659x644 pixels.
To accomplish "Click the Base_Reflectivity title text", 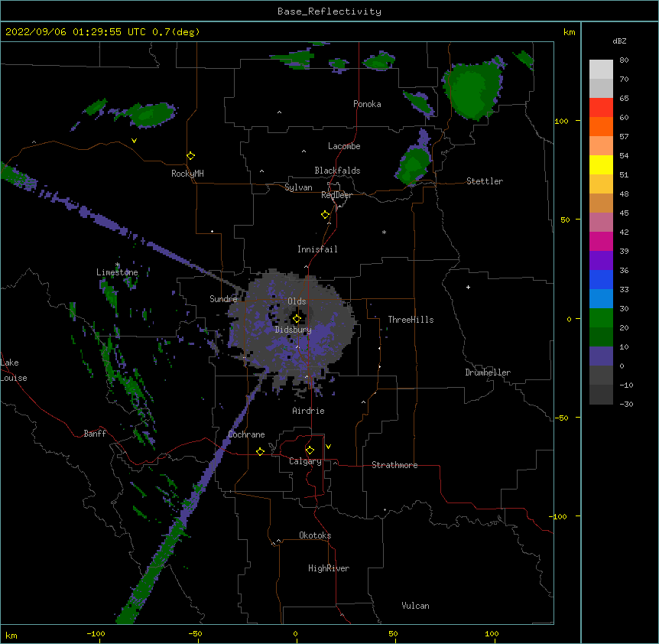I will click(x=329, y=11).
